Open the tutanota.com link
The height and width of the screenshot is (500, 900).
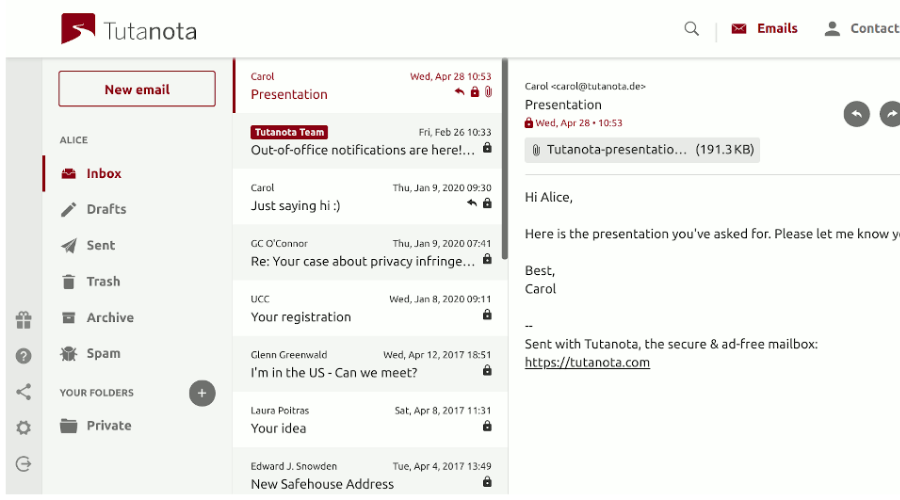click(x=587, y=362)
